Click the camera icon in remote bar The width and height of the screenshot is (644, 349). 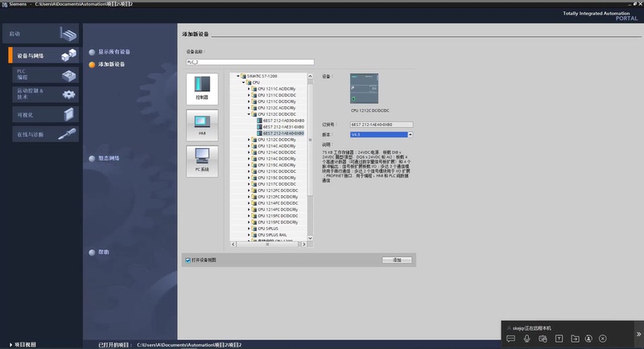click(x=543, y=339)
